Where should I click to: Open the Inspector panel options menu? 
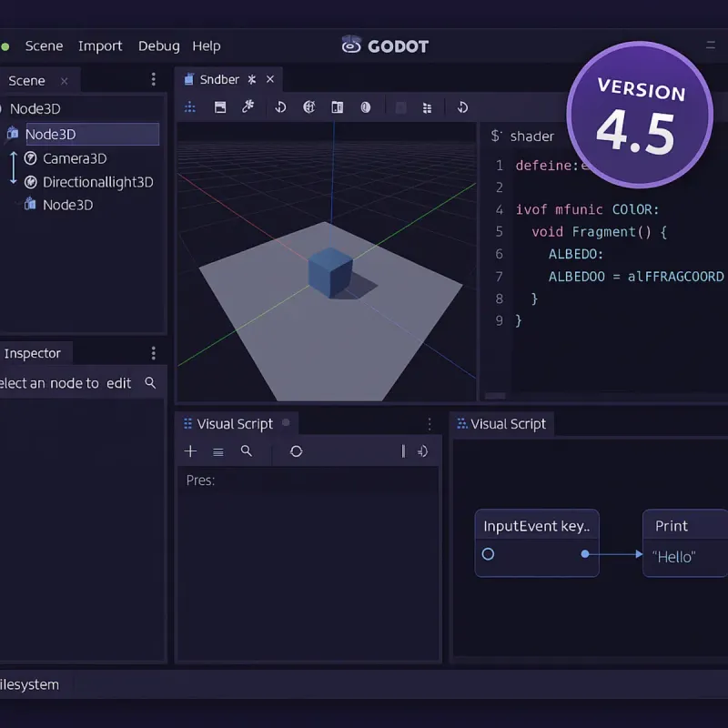coord(153,353)
